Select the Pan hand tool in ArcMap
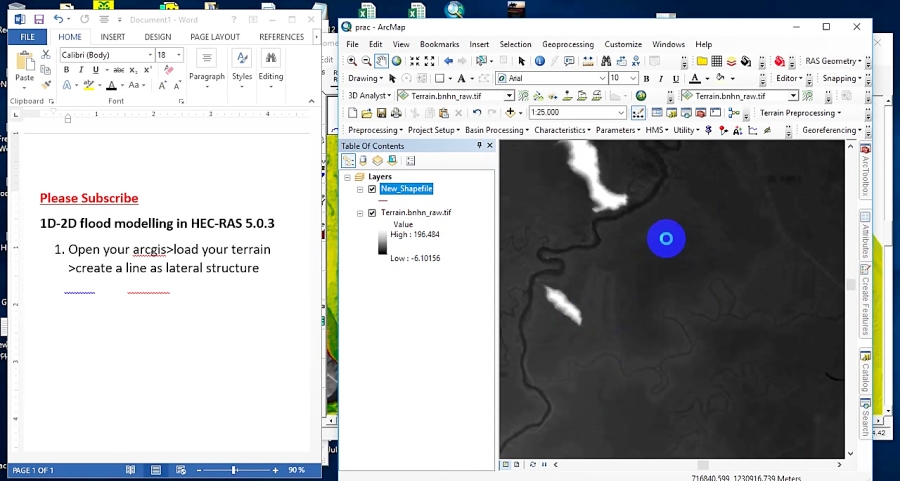Image resolution: width=900 pixels, height=481 pixels. pyautogui.click(x=382, y=61)
